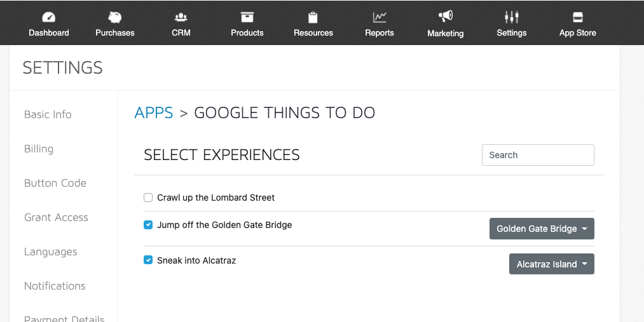The image size is (644, 322).
Task: Open the Reports menu label
Action: [x=379, y=33]
